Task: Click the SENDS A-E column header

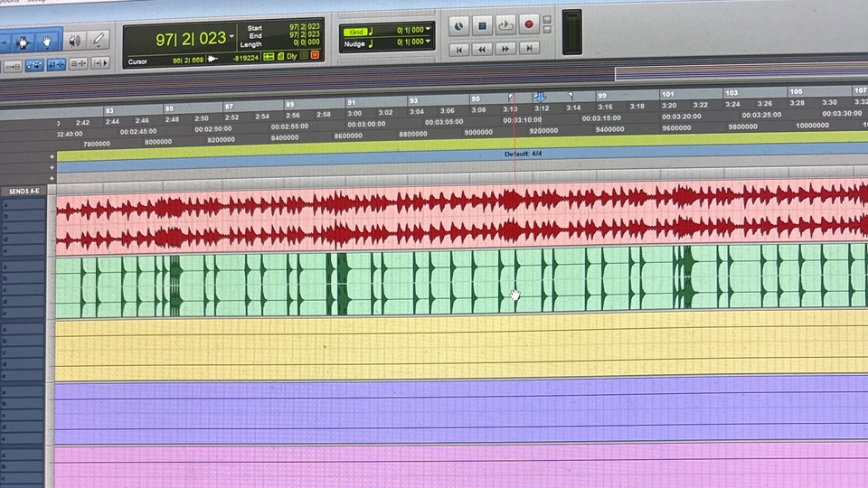Action: pos(23,192)
